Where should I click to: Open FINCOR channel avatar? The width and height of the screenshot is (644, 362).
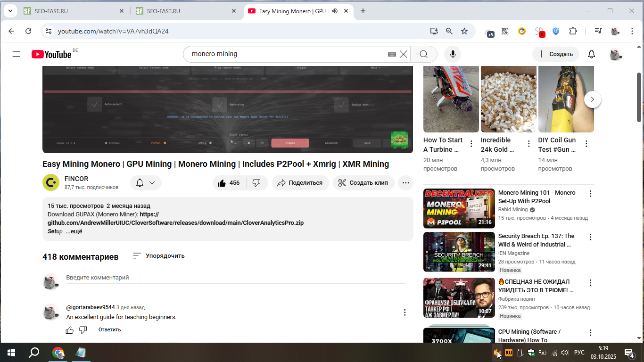pos(51,182)
